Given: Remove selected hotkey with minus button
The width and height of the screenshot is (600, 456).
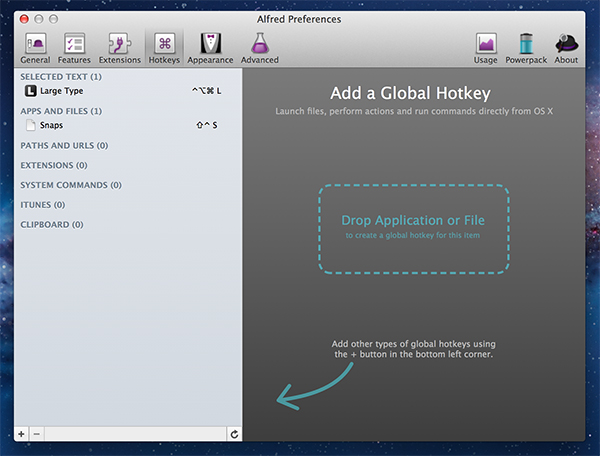Looking at the screenshot, I should click(37, 434).
